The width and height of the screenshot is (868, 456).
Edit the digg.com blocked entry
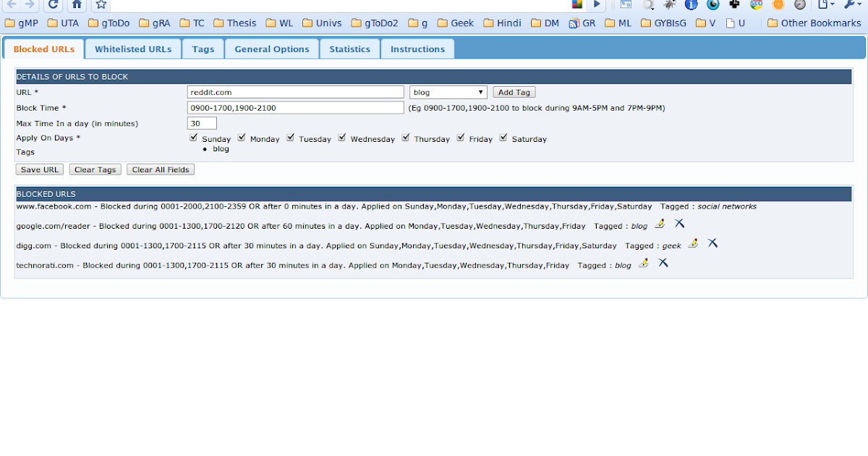coord(693,243)
